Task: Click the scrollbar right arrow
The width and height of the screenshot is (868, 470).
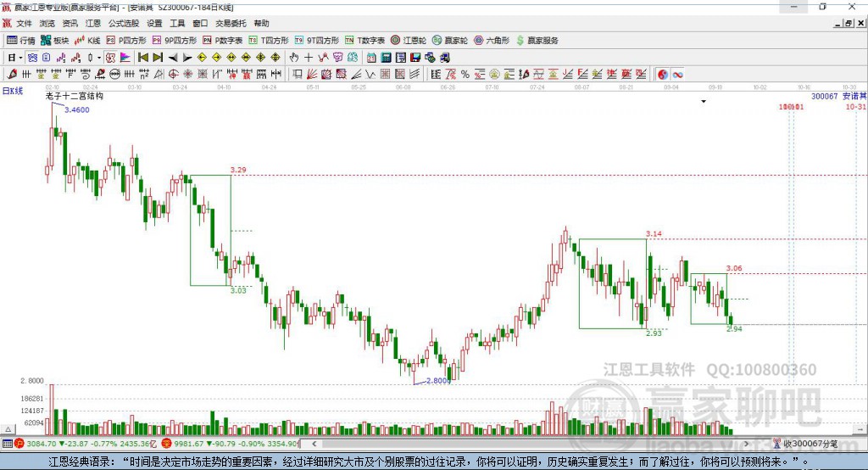Action: pos(746,444)
